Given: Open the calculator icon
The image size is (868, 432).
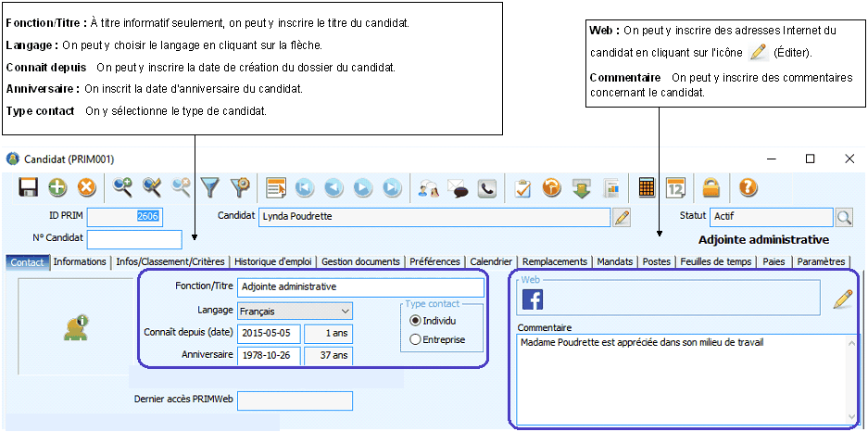Looking at the screenshot, I should point(647,188).
